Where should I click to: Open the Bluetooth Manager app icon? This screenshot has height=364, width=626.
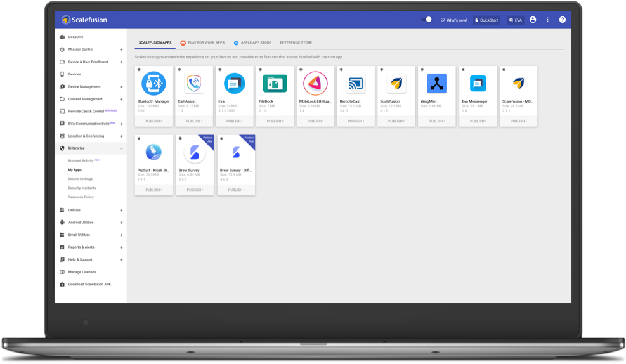click(153, 84)
